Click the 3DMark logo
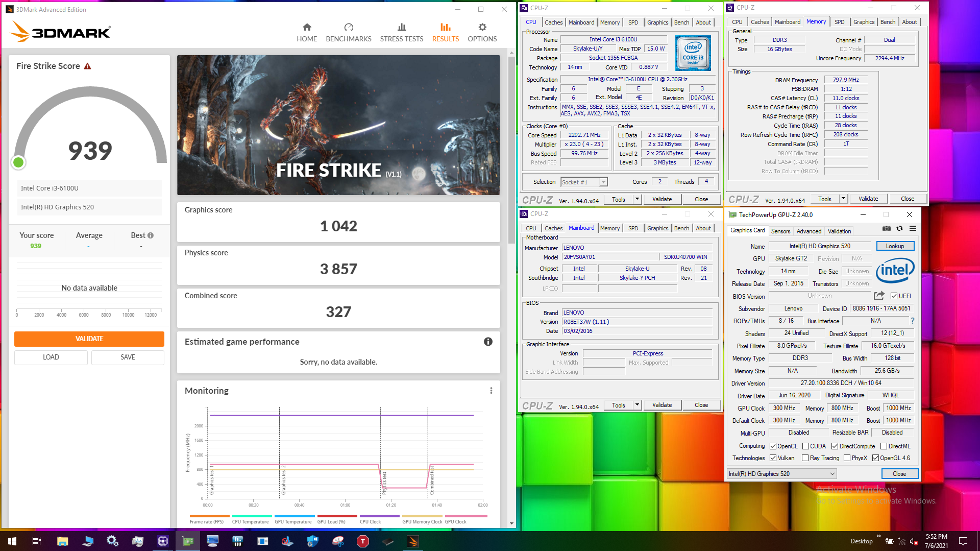This screenshot has width=980, height=551. 60,32
